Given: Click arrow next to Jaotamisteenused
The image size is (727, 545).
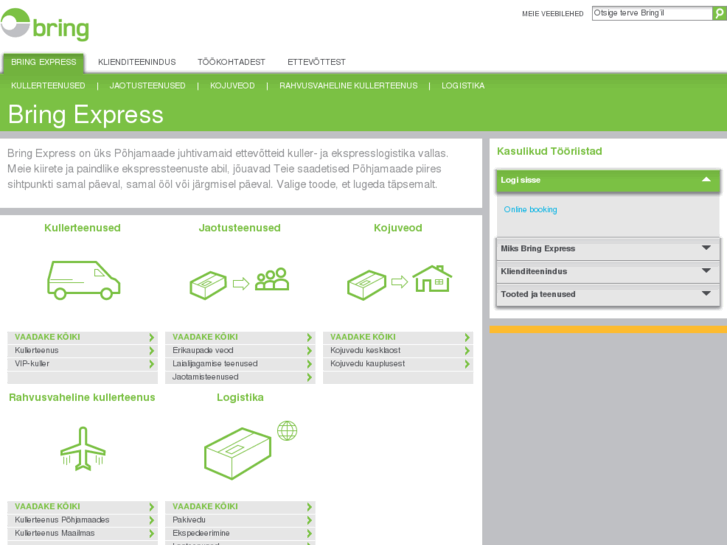Looking at the screenshot, I should coord(309,377).
